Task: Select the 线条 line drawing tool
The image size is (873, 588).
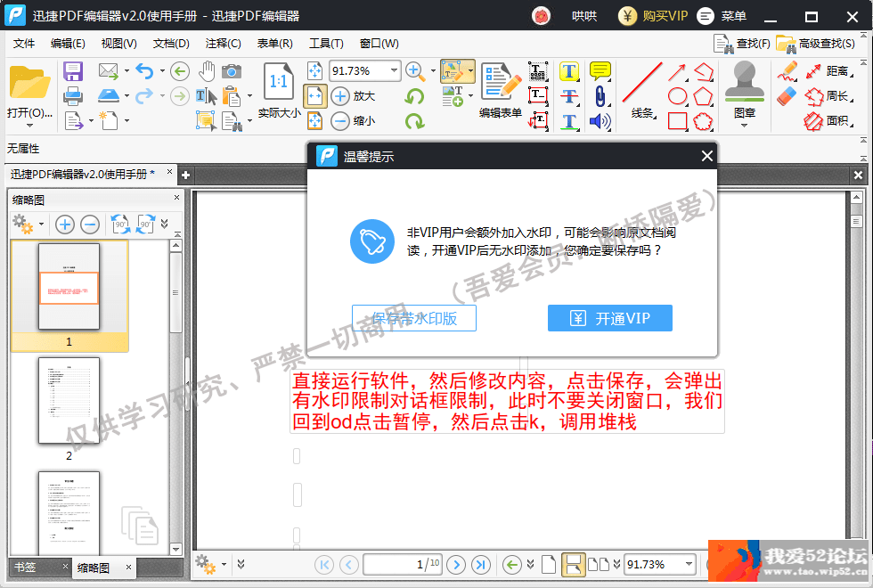Action: point(642,90)
